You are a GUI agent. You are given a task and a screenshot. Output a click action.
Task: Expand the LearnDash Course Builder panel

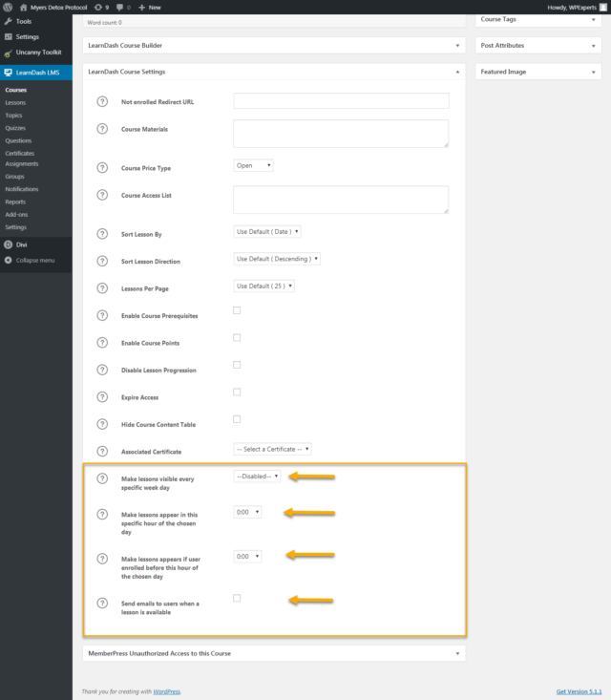coord(457,46)
